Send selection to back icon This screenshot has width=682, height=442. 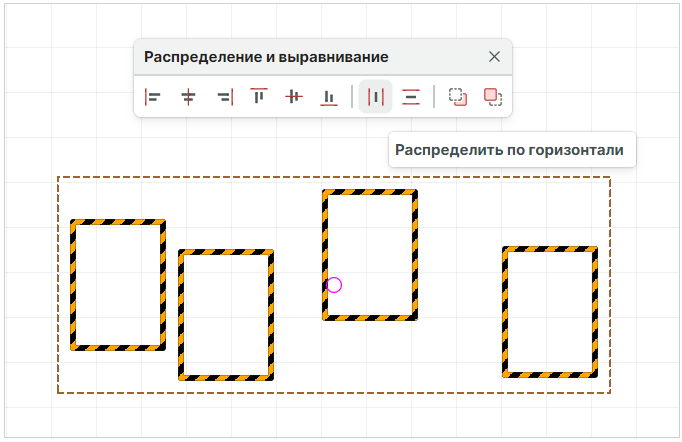pos(458,97)
